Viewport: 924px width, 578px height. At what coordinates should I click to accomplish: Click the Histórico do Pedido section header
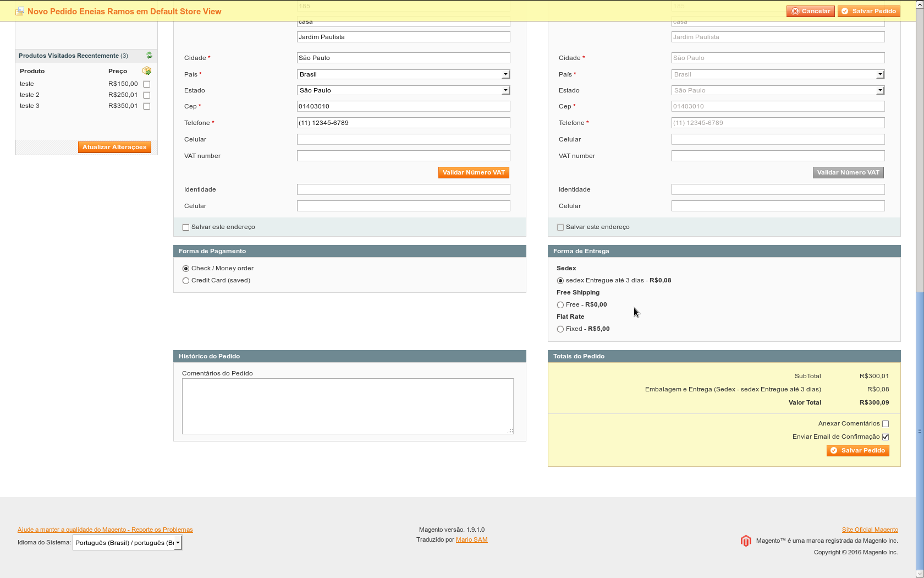coord(350,356)
